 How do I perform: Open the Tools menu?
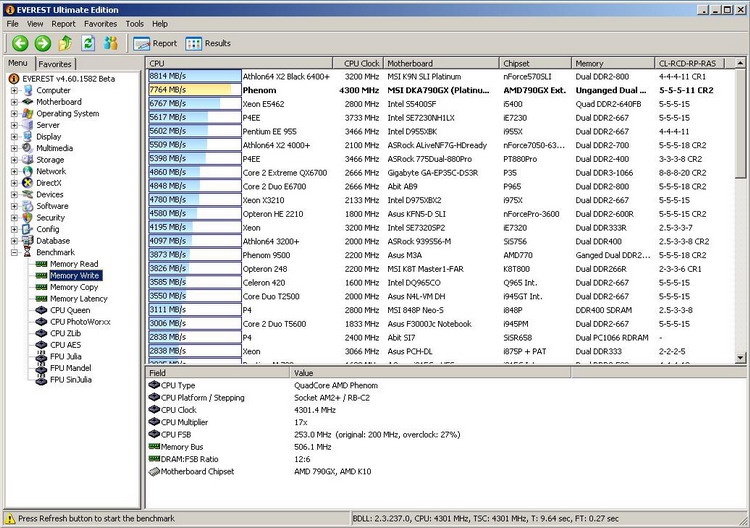tap(134, 24)
